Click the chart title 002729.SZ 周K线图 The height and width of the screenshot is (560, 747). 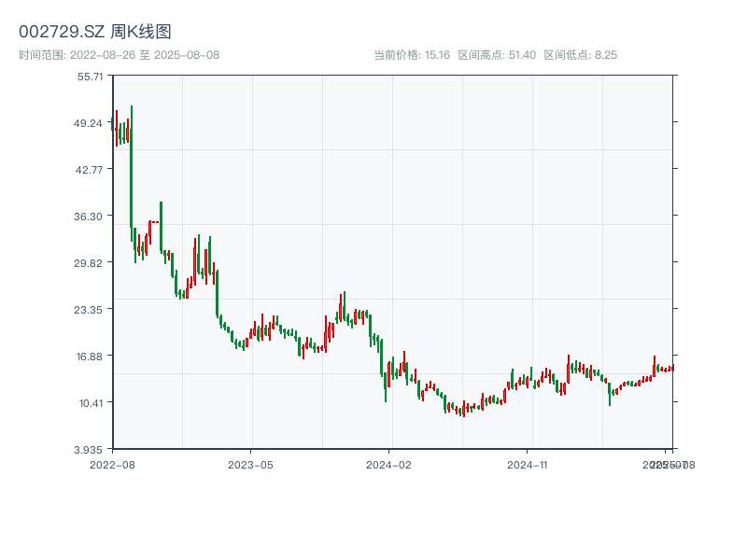tap(95, 33)
